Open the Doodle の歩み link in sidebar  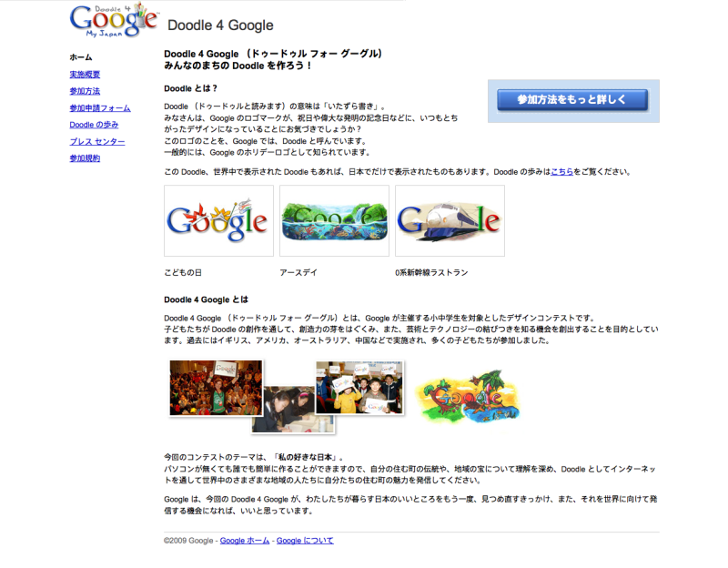point(94,125)
